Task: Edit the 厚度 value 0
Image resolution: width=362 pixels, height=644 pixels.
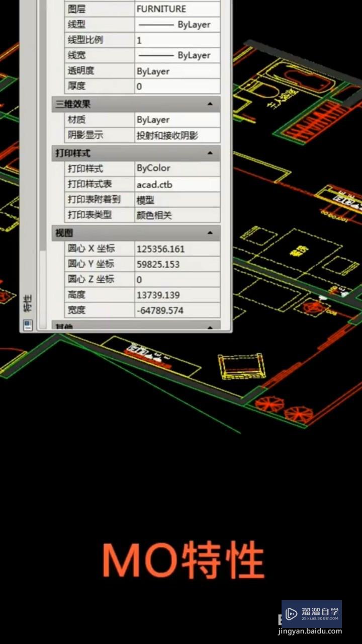Action: (177, 86)
